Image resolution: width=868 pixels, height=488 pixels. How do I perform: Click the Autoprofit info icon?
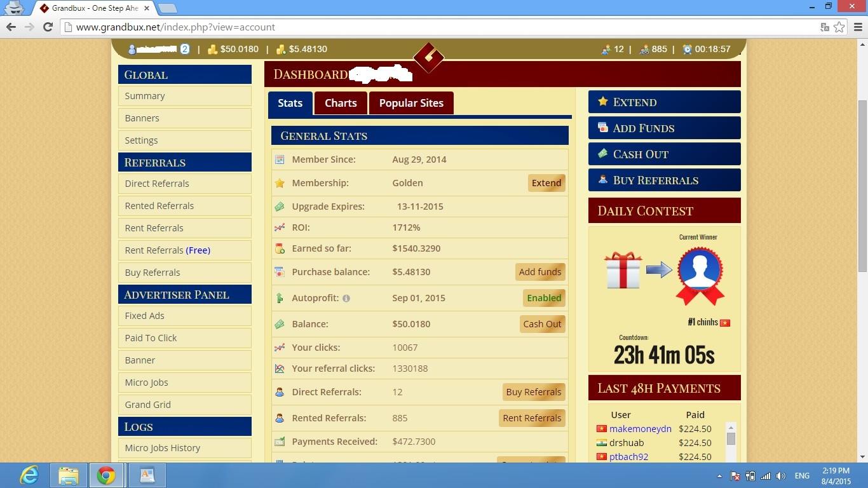tap(346, 298)
